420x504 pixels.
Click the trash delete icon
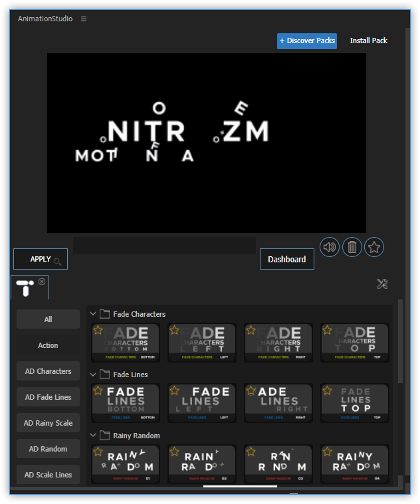[x=352, y=247]
